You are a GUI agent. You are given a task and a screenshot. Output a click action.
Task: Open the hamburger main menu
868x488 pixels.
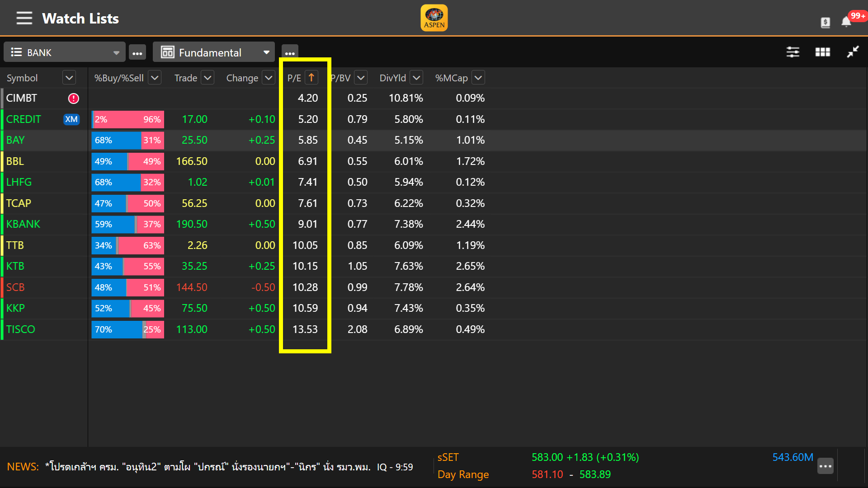24,18
